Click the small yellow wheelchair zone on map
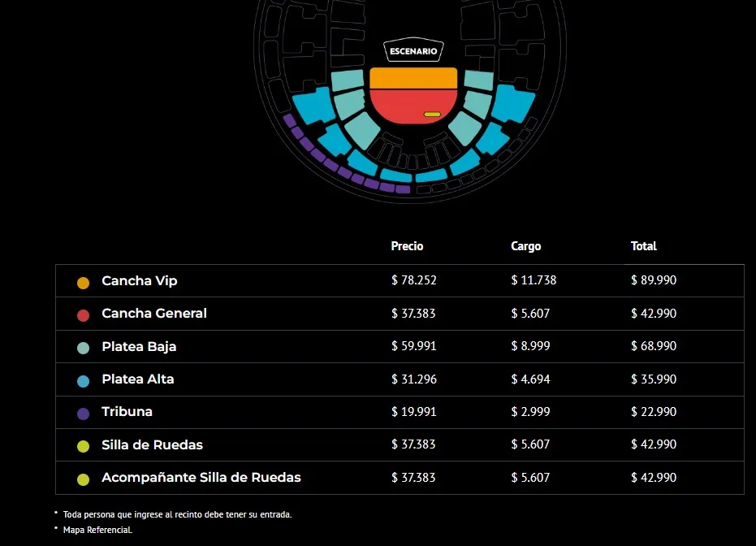This screenshot has width=756, height=546. point(432,115)
